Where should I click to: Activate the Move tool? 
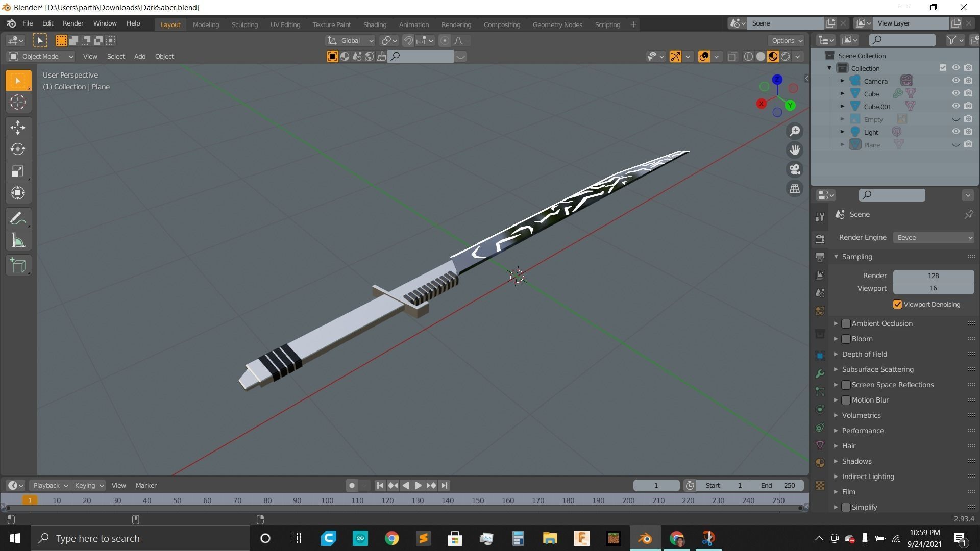click(18, 128)
